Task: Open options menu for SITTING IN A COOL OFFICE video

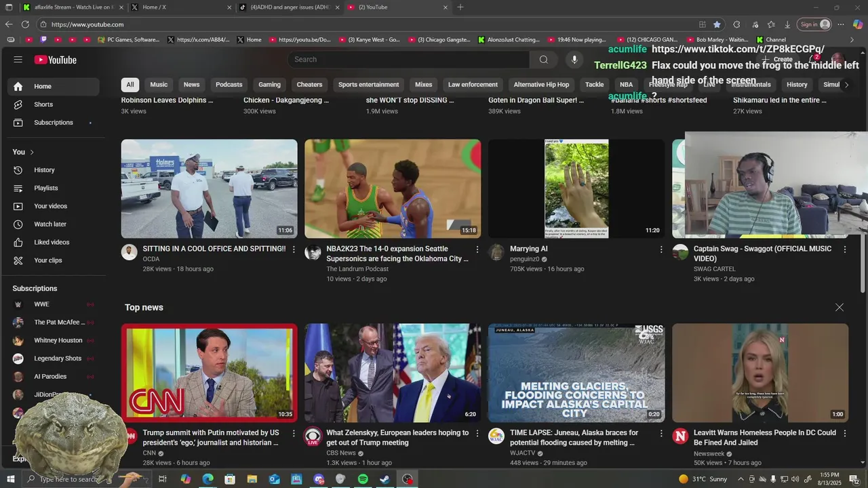Action: click(294, 249)
